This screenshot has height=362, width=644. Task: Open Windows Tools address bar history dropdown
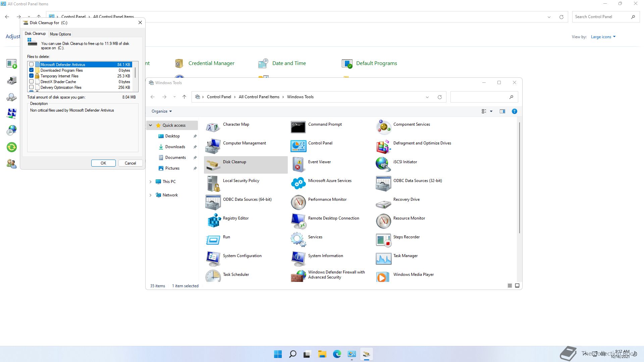[427, 97]
